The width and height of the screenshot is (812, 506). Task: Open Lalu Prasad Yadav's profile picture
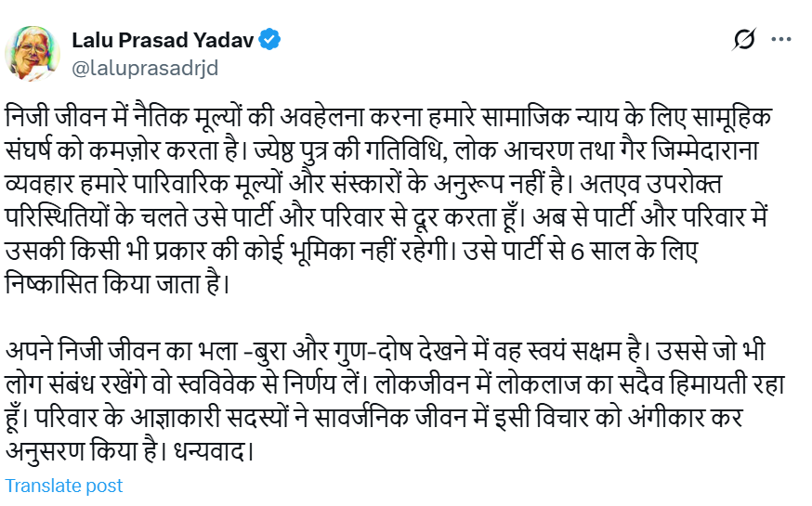coord(33,54)
